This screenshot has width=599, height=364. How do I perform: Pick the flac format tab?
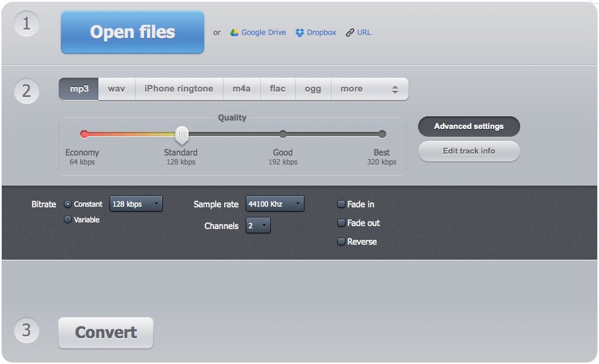click(x=278, y=89)
